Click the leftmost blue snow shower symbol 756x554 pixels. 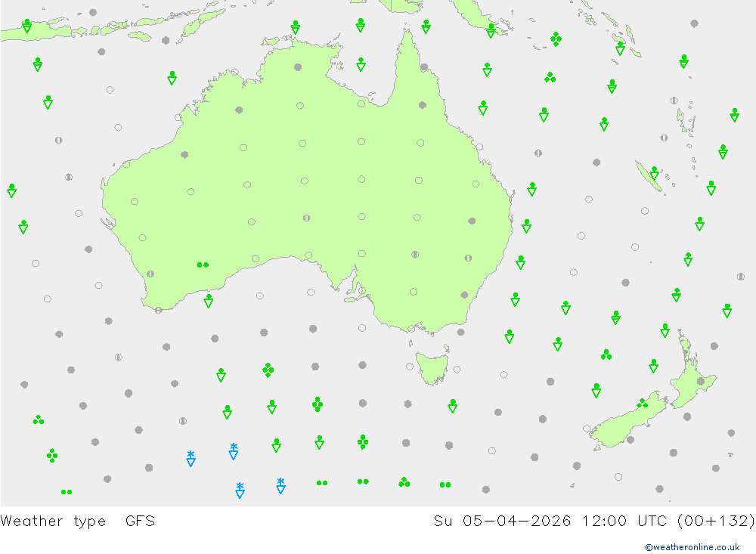(191, 459)
